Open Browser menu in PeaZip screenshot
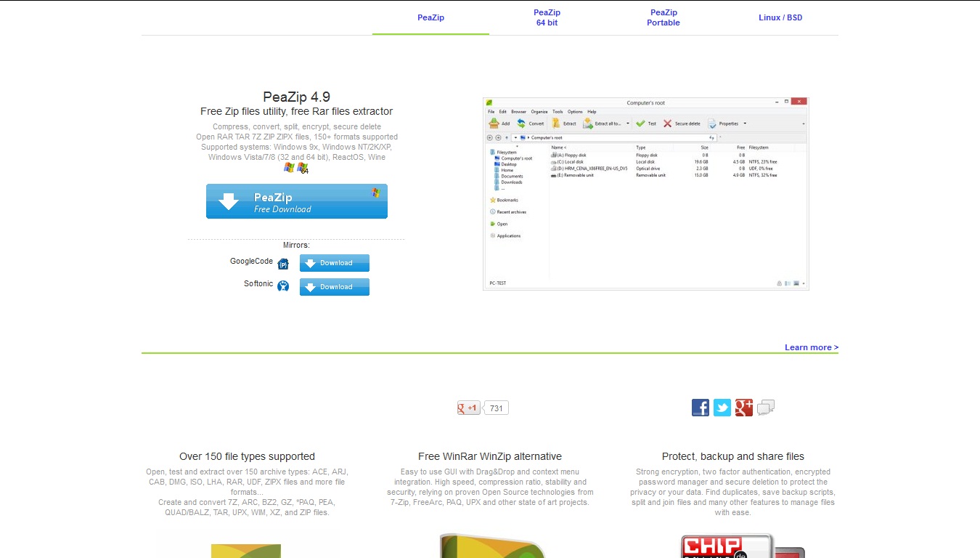This screenshot has width=980, height=558. [x=518, y=112]
